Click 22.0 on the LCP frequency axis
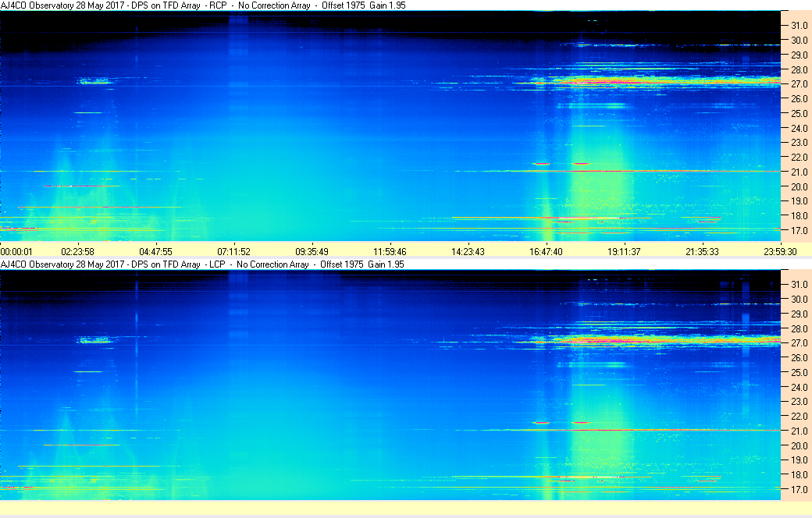This screenshot has height=518, width=812. (799, 417)
